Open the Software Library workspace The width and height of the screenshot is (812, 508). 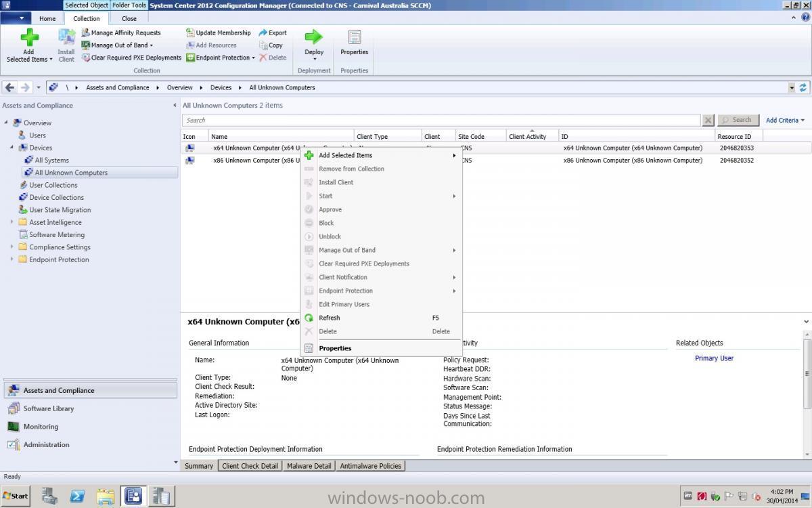click(90, 408)
